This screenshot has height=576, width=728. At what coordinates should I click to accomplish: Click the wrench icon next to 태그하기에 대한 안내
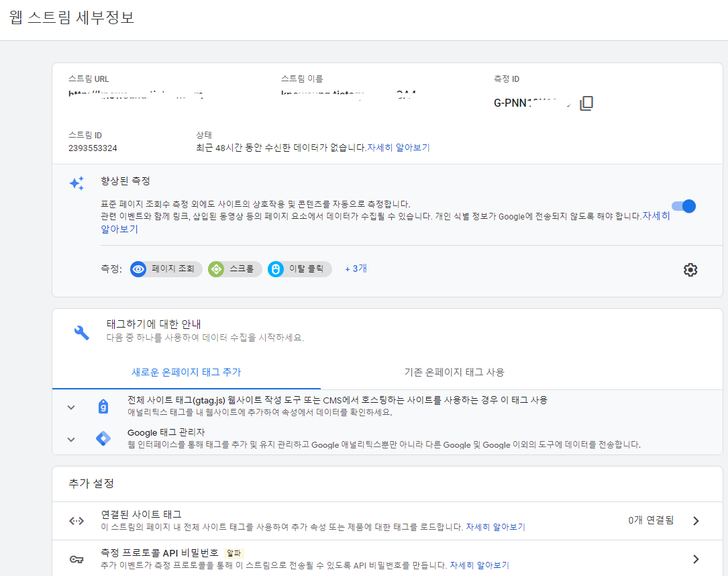click(x=82, y=332)
